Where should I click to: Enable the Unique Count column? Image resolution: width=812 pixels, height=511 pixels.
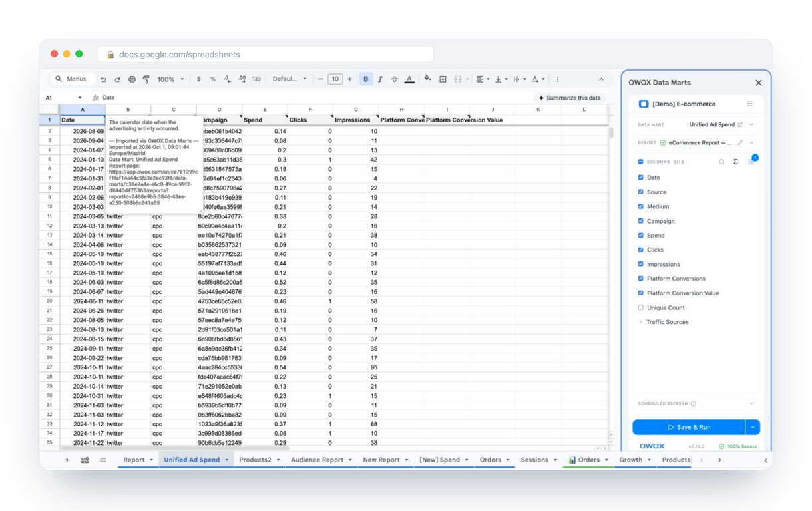click(x=641, y=307)
